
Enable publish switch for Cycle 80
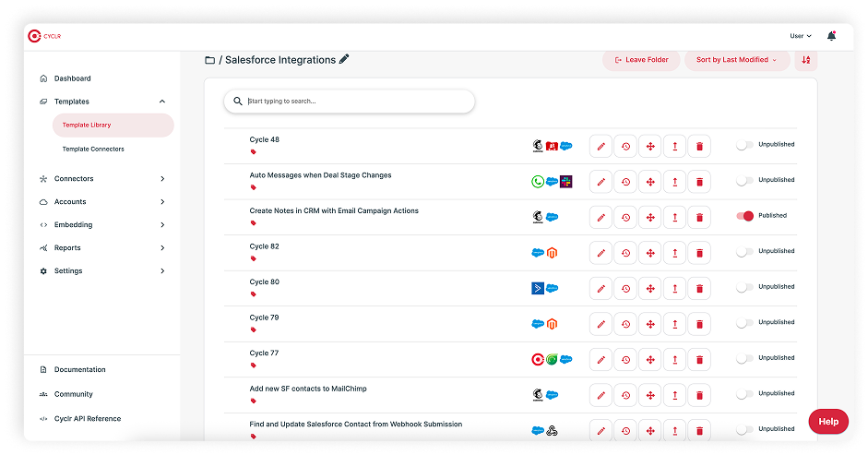tap(744, 287)
